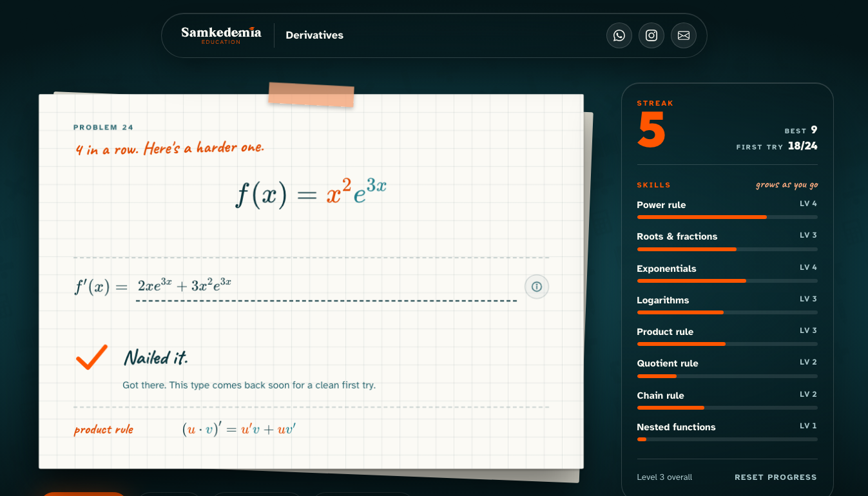The width and height of the screenshot is (868, 496).
Task: Click the (u·v)' = u'v + uv' formula
Action: 239,430
